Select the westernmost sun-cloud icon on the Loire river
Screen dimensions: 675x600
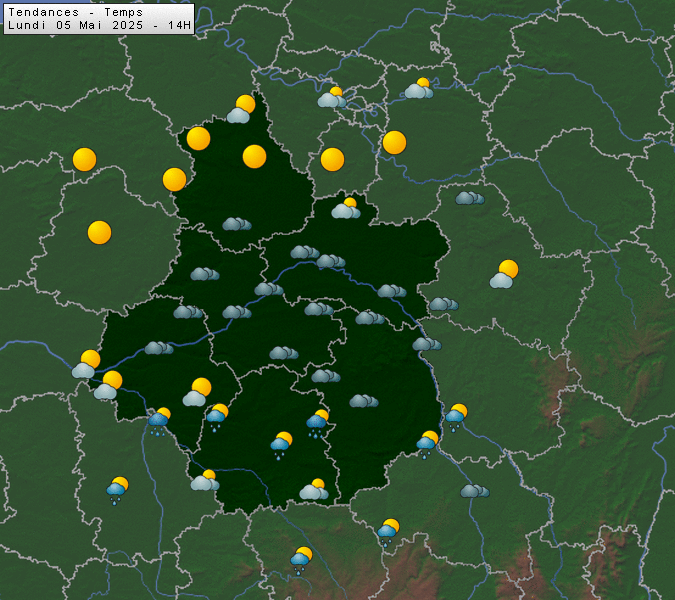86,364
